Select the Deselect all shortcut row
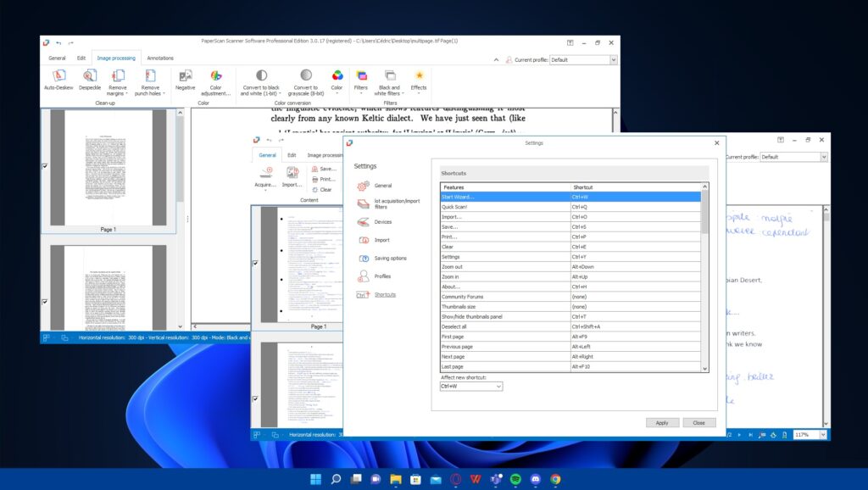This screenshot has height=490, width=868. click(x=570, y=326)
